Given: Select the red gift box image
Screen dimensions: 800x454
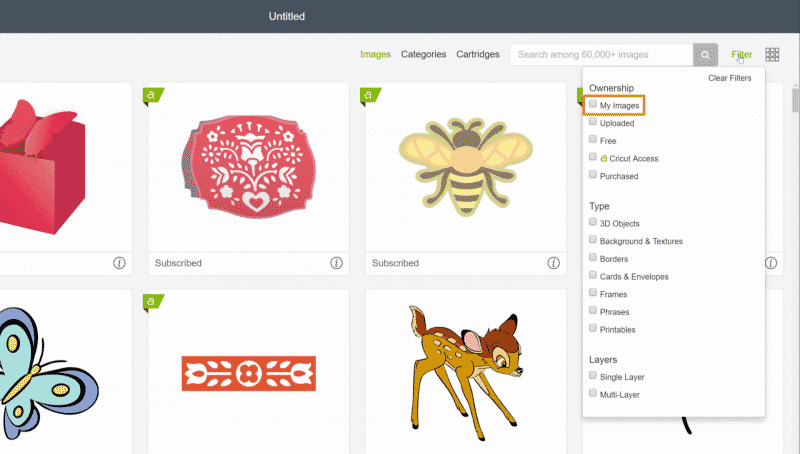Looking at the screenshot, I should [x=42, y=166].
